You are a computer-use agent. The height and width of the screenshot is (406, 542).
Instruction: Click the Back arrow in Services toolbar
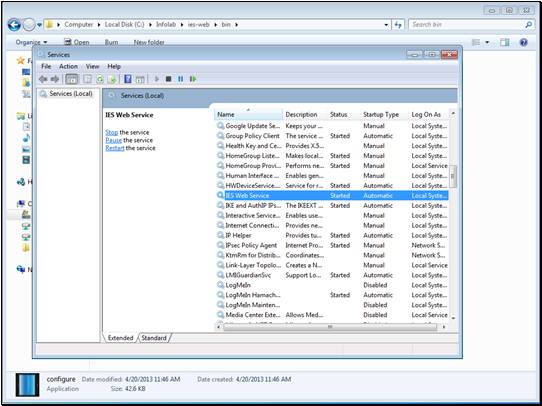[x=43, y=79]
